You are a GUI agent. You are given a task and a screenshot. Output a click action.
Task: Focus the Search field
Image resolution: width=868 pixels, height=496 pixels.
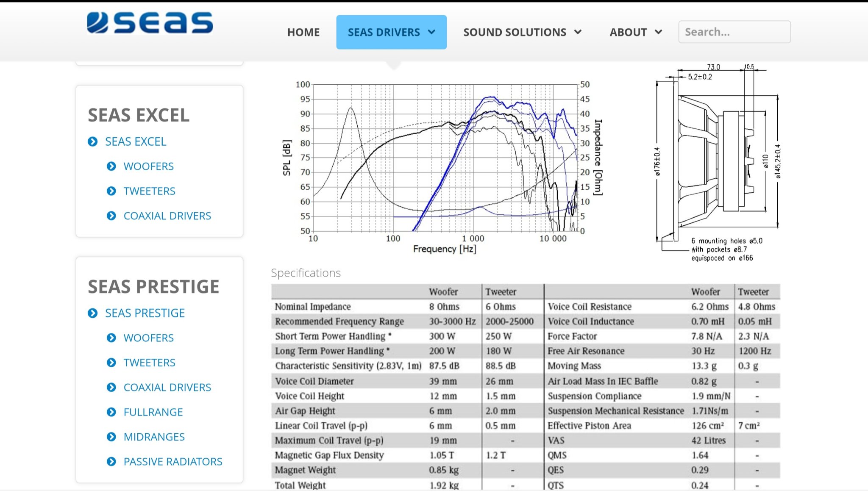pyautogui.click(x=734, y=32)
